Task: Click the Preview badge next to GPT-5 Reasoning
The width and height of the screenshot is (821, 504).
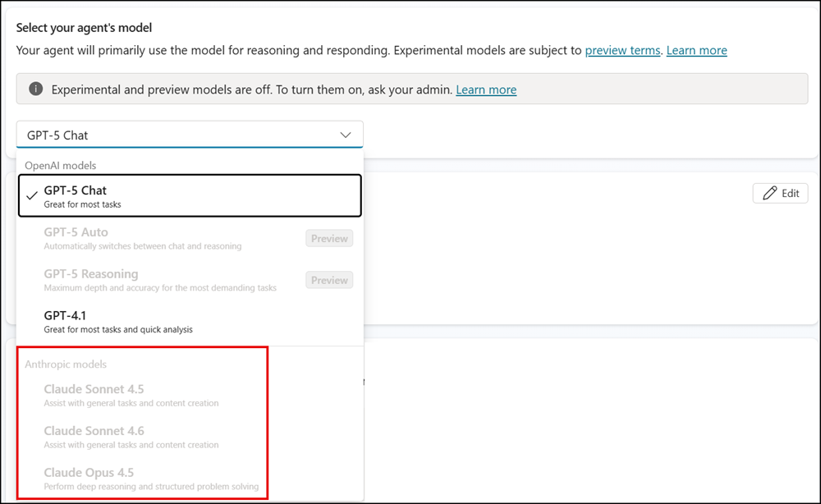Action: point(328,280)
